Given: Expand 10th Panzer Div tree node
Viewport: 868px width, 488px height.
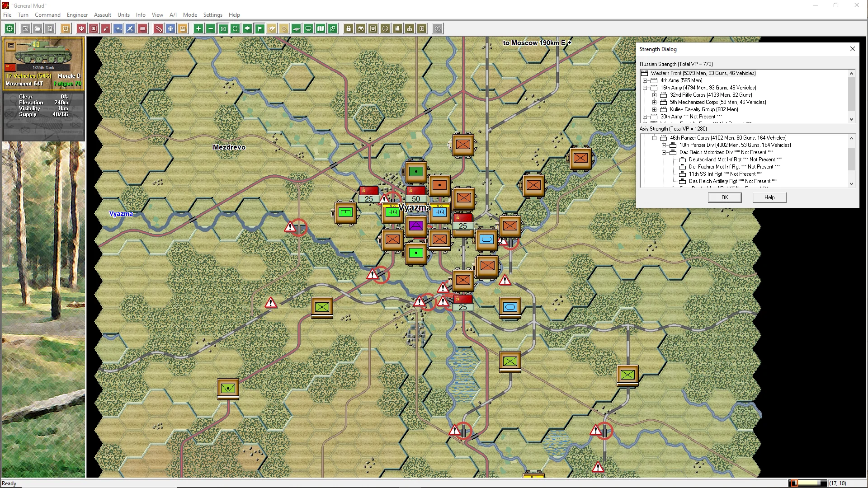Looking at the screenshot, I should (x=664, y=145).
